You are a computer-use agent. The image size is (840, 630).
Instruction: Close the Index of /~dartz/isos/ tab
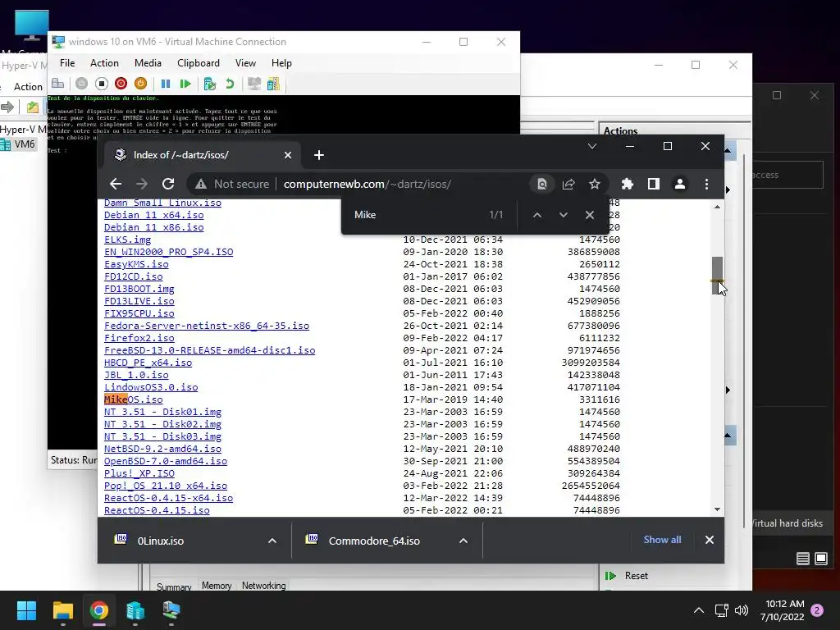point(288,155)
